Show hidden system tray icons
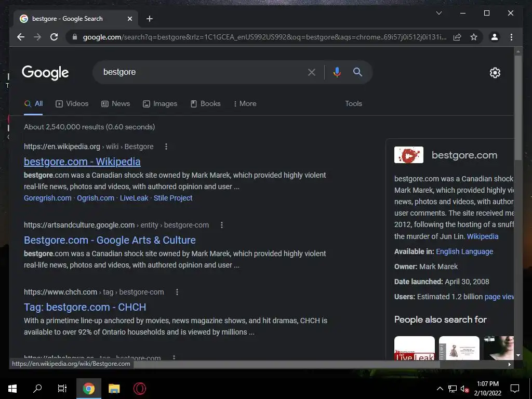This screenshot has width=532, height=399. 440,389
